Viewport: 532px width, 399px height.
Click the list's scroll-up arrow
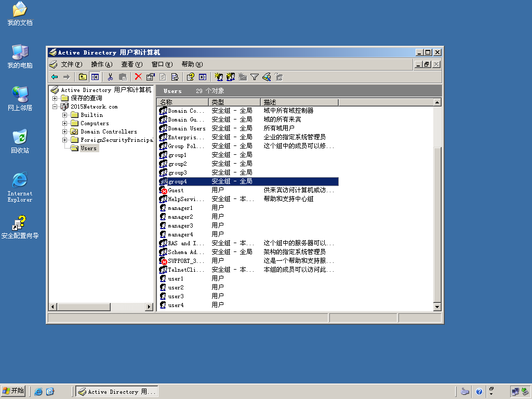click(x=437, y=102)
